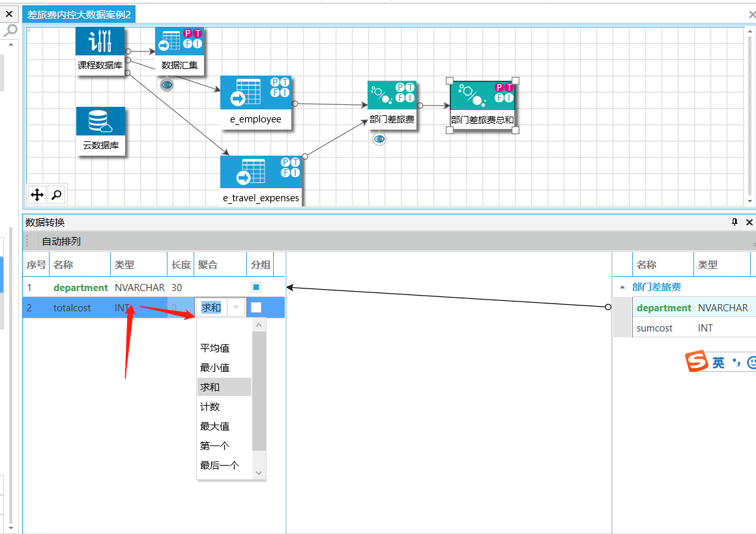
Task: Select the e_employee table node
Action: coord(256,92)
